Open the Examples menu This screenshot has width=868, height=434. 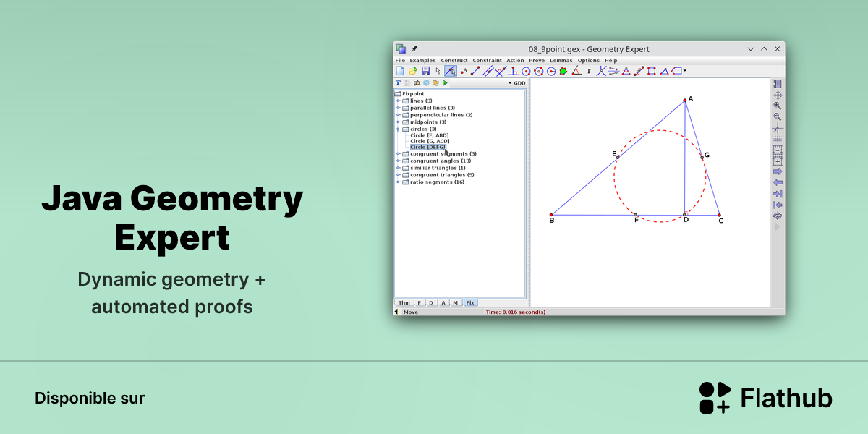(422, 60)
